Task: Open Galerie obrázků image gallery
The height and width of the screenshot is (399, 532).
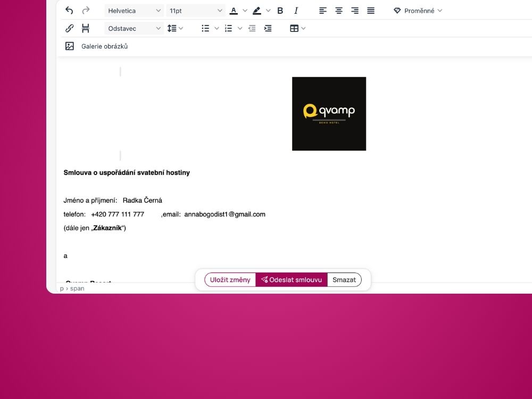Action: (97, 46)
